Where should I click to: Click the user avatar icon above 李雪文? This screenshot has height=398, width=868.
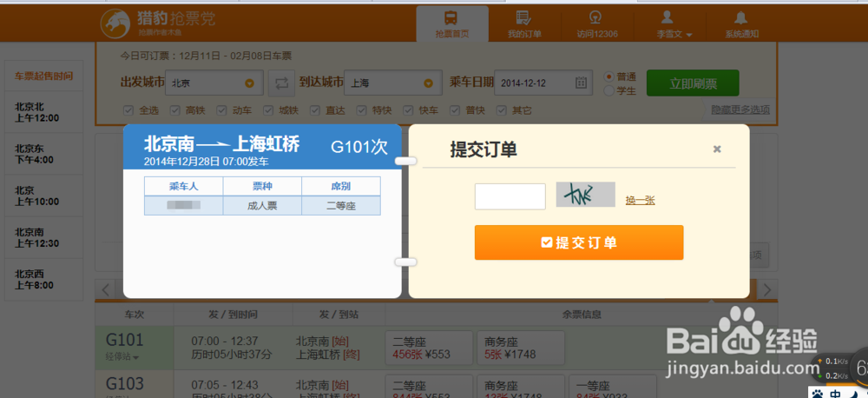667,17
